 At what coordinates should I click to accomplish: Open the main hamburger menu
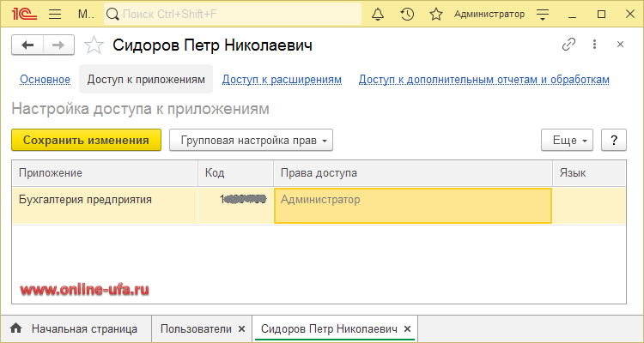tap(55, 14)
